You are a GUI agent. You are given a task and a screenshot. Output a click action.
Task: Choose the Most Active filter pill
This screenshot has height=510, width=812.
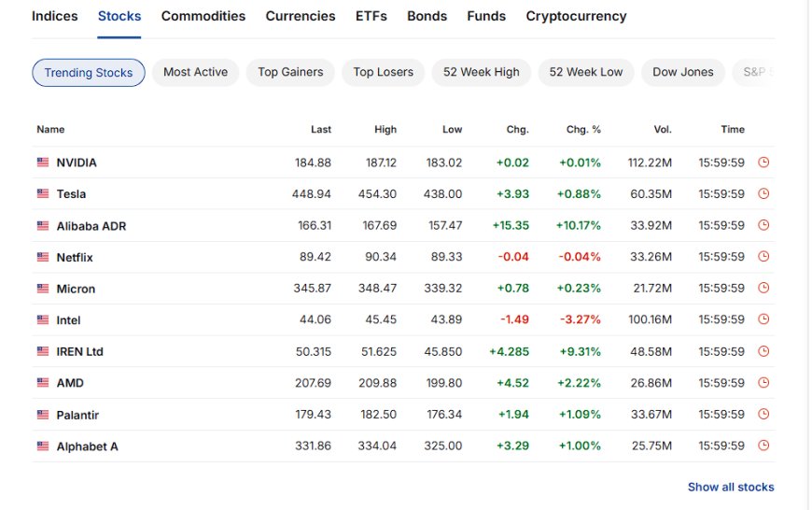(195, 72)
